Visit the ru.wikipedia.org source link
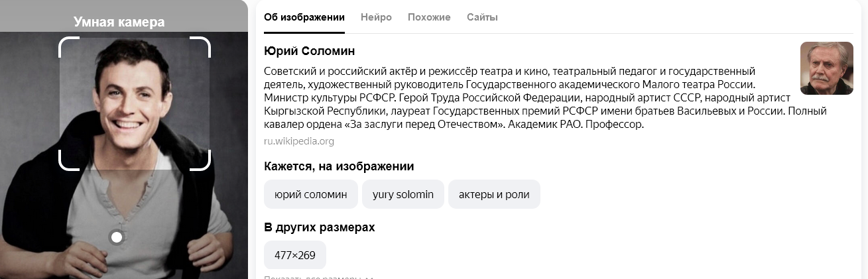The height and width of the screenshot is (279, 868). tap(299, 141)
